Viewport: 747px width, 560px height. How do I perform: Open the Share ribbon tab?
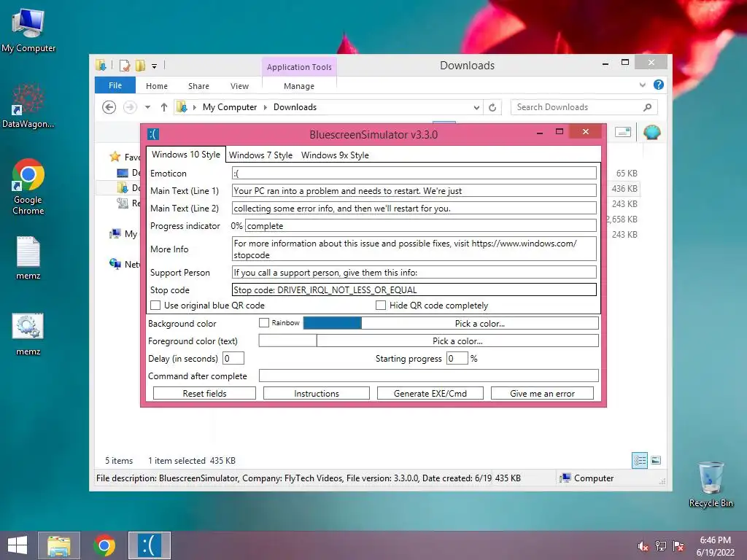click(198, 86)
